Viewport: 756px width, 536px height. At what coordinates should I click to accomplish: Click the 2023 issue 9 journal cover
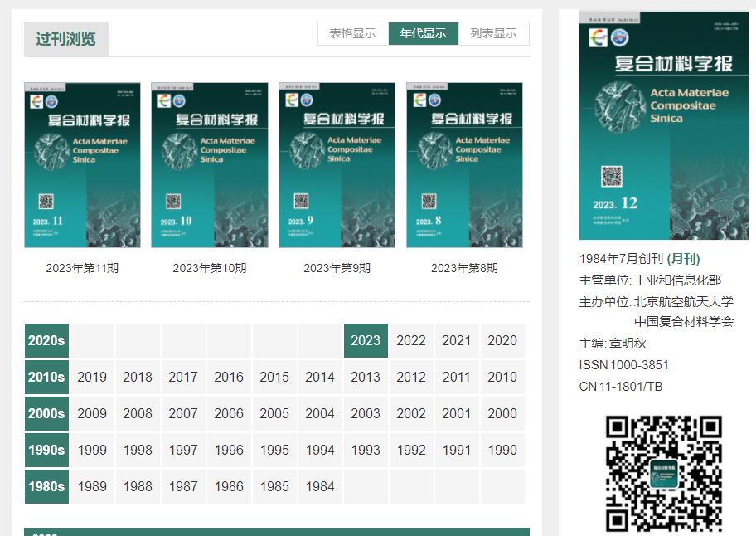click(337, 165)
